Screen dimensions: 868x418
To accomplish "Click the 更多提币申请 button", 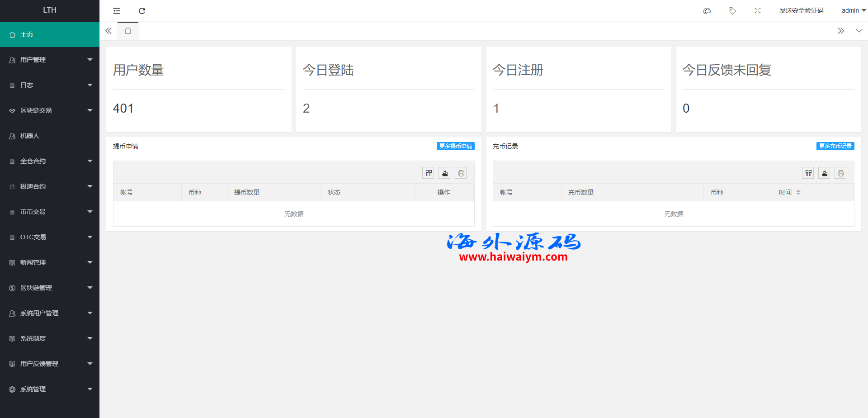I will coord(455,146).
